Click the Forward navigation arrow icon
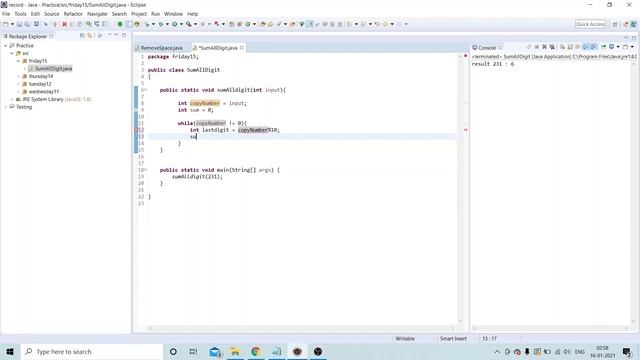 (400, 24)
